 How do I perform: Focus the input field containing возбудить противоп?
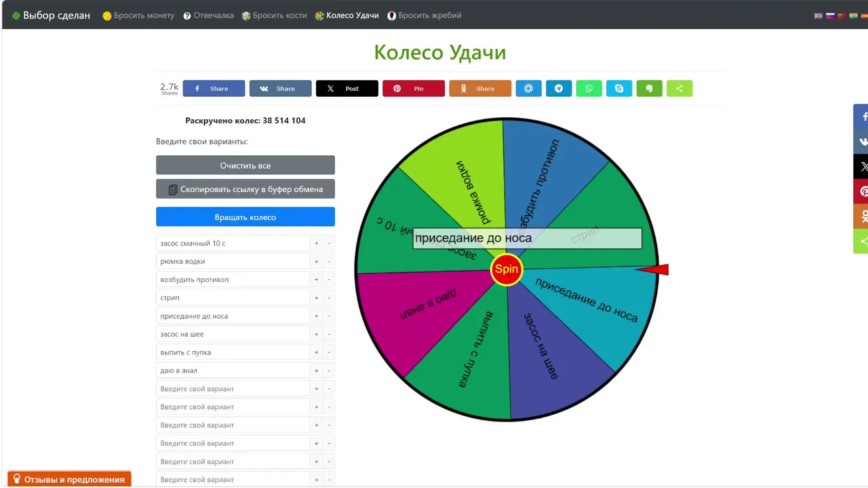(x=233, y=279)
